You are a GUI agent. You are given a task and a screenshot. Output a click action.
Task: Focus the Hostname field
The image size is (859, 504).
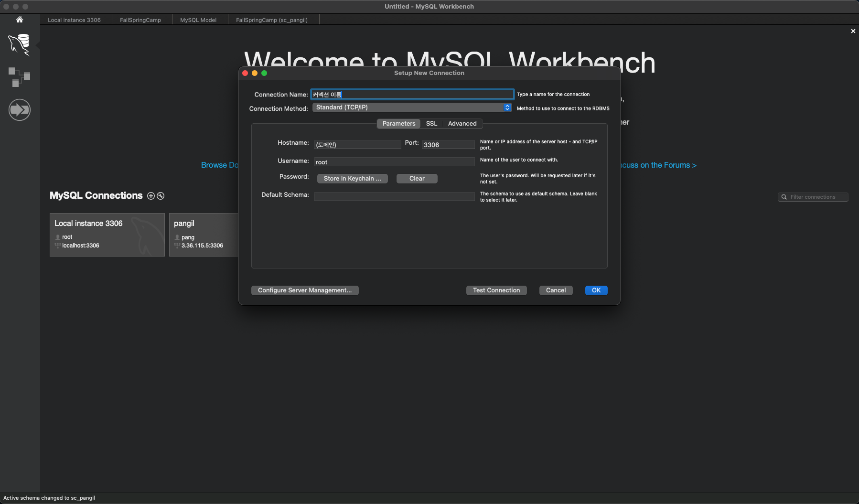358,145
